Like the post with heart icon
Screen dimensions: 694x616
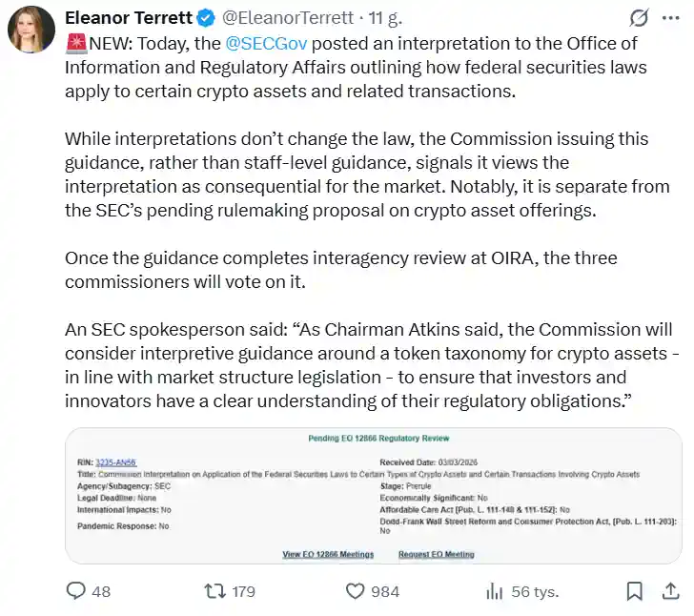pyautogui.click(x=356, y=591)
